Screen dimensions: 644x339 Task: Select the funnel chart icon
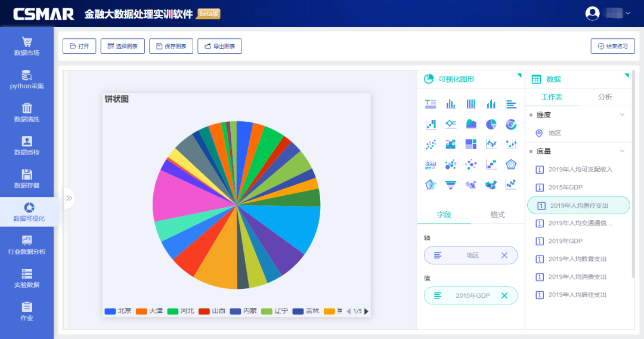pyautogui.click(x=450, y=184)
